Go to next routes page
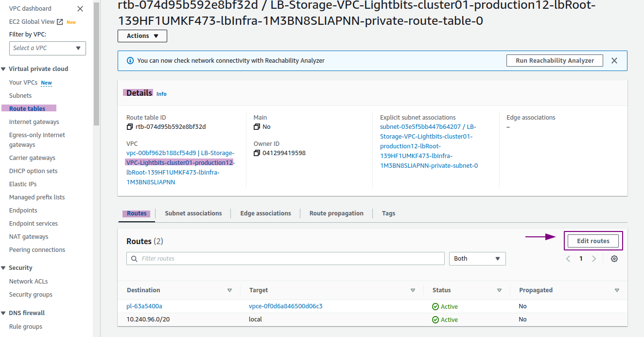The height and width of the screenshot is (337, 644). pyautogui.click(x=593, y=259)
